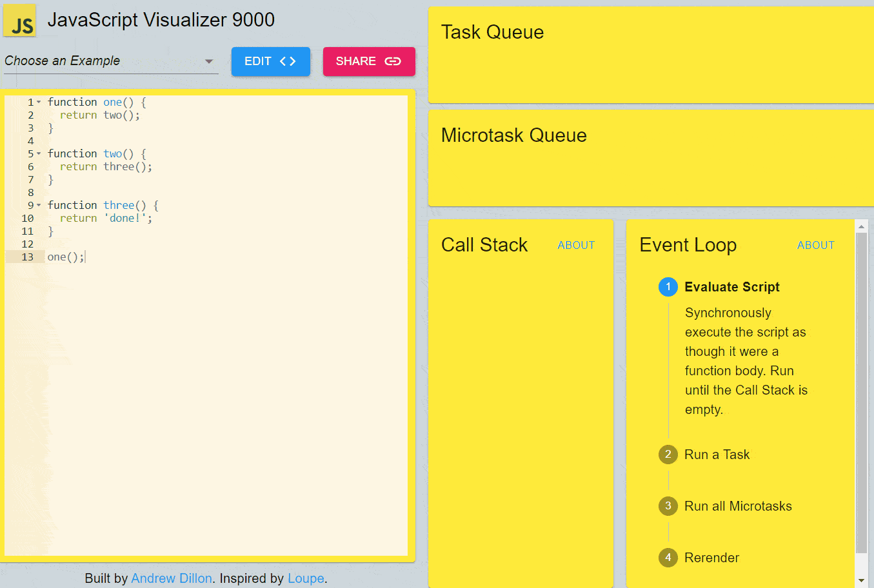This screenshot has height=588, width=874.
Task: Open ABOUT in the Event Loop panel
Action: pos(815,245)
